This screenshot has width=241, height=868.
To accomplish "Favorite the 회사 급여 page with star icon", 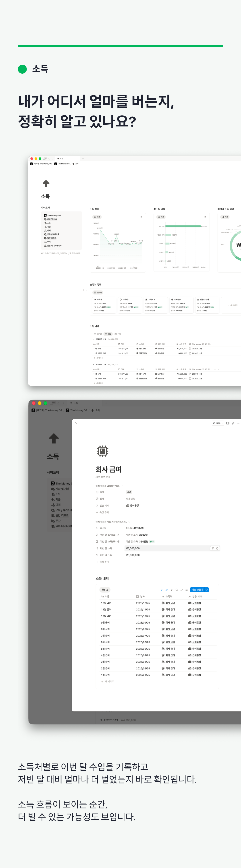I will point(233,423).
